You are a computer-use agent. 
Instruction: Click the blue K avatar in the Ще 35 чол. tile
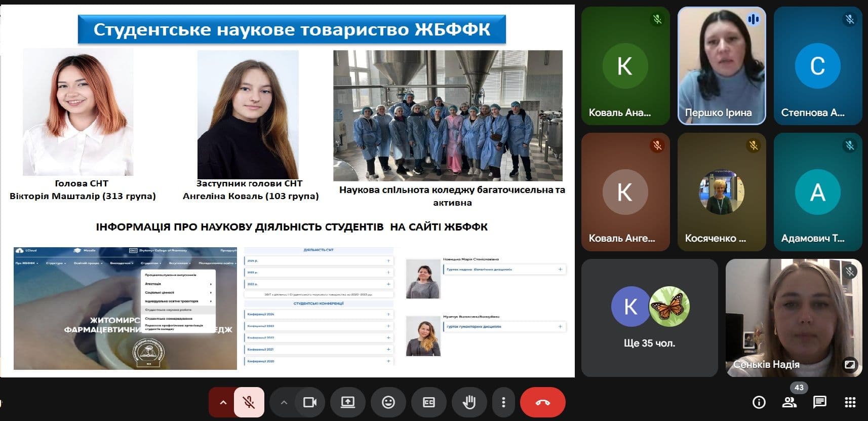tap(630, 307)
